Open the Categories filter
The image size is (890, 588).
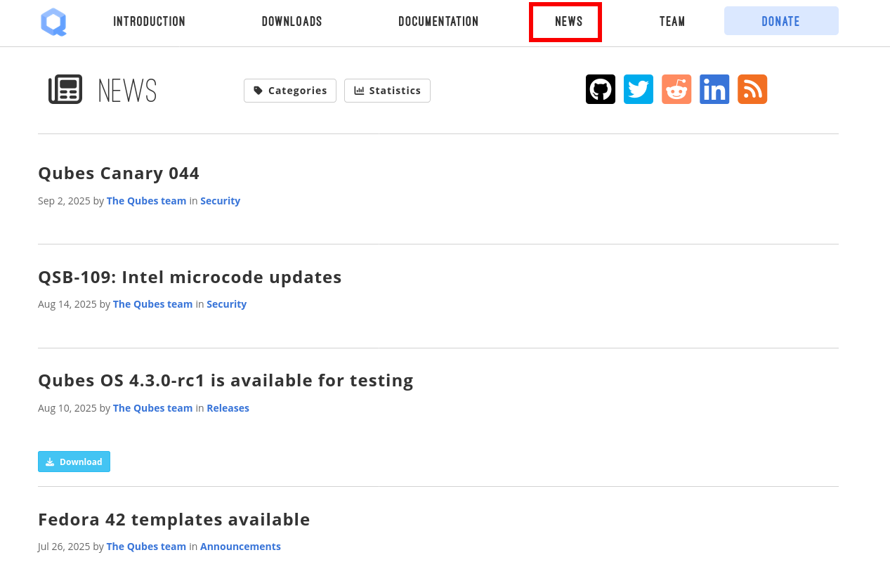290,90
